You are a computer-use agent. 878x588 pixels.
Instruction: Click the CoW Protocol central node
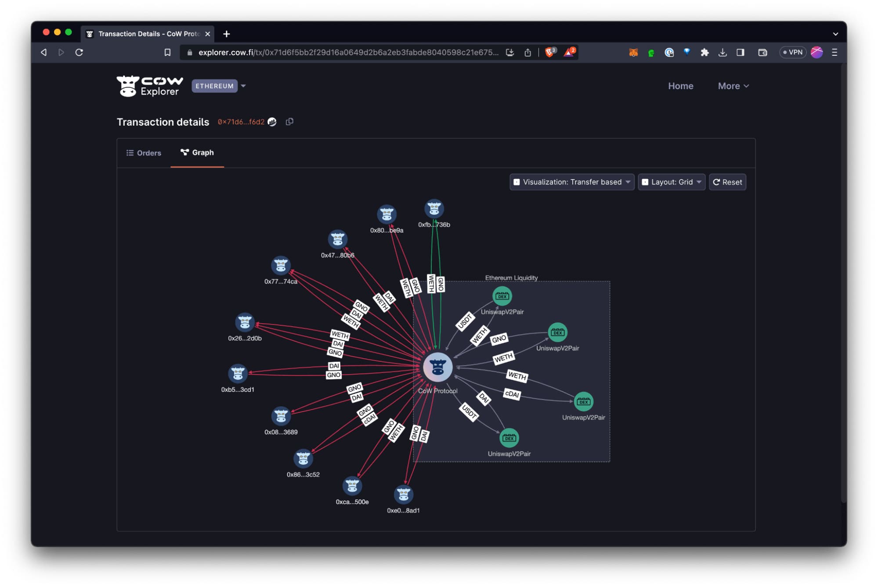[437, 367]
